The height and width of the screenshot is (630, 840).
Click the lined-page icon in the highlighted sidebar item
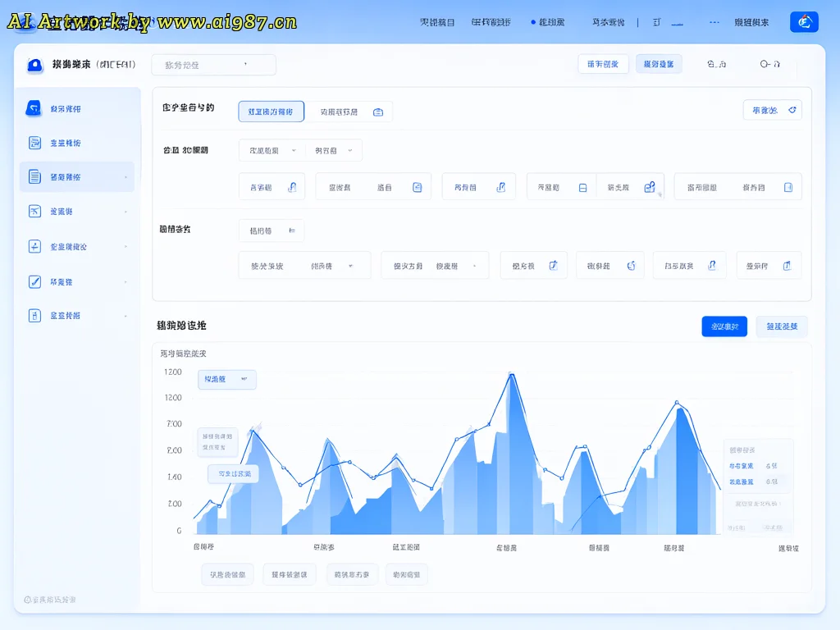34,176
